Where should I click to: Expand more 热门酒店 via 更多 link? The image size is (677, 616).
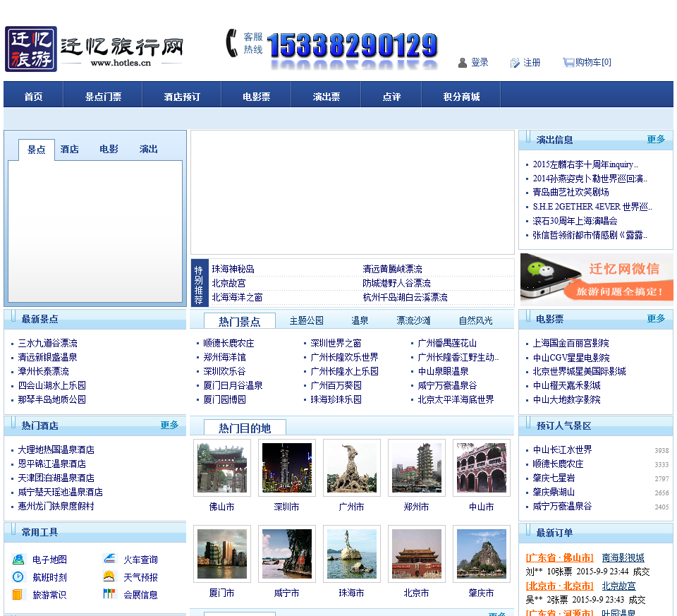(x=169, y=425)
